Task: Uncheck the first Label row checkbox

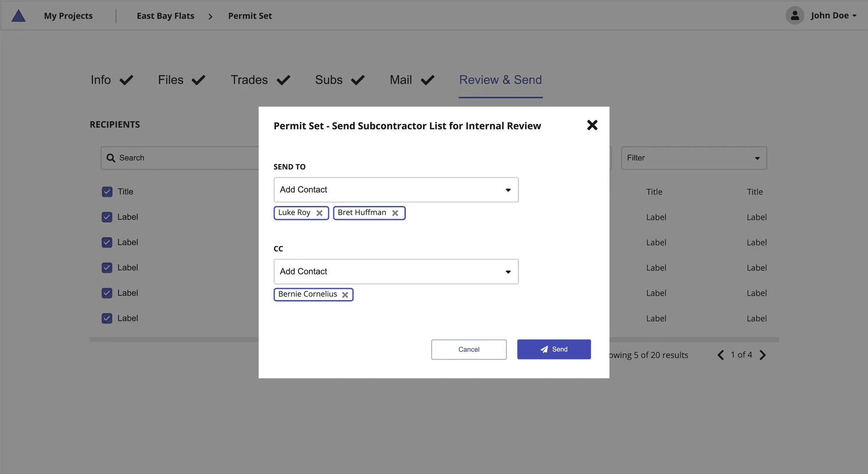Action: (107, 217)
